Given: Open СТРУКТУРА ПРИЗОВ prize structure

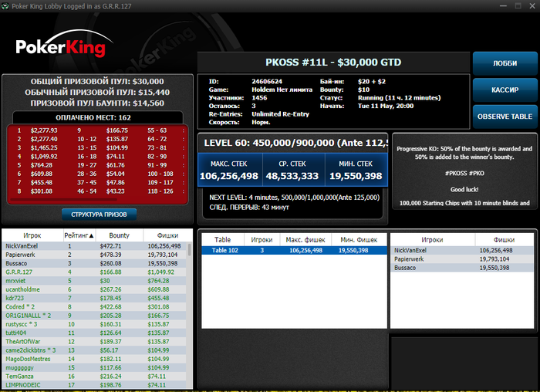Looking at the screenshot, I should 100,215.
